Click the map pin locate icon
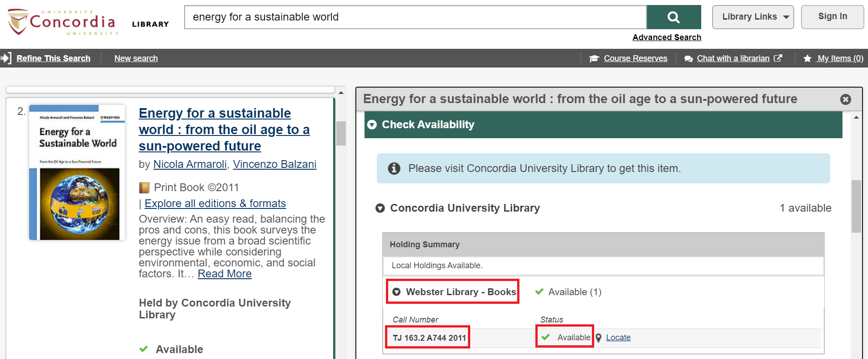868x359 pixels. 599,338
